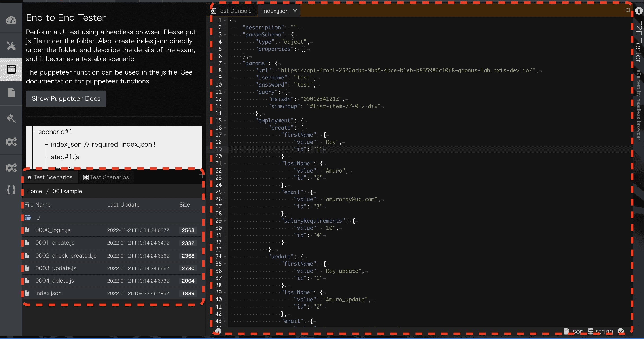Select the active Test Scenarios tab
Screen dimensions: 644x339
pyautogui.click(x=50, y=177)
